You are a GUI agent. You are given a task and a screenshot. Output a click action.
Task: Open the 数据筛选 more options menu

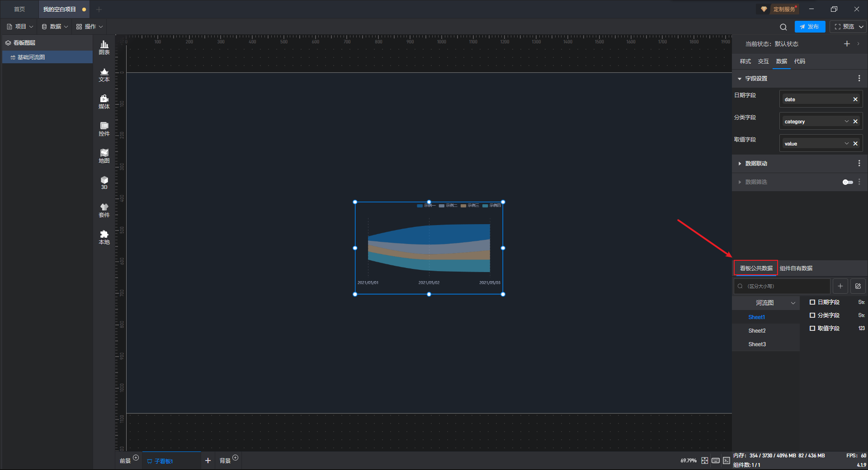click(x=859, y=182)
